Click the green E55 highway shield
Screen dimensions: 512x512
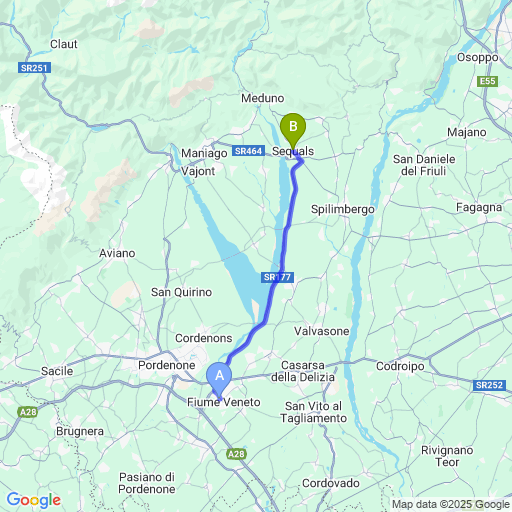coord(488,81)
